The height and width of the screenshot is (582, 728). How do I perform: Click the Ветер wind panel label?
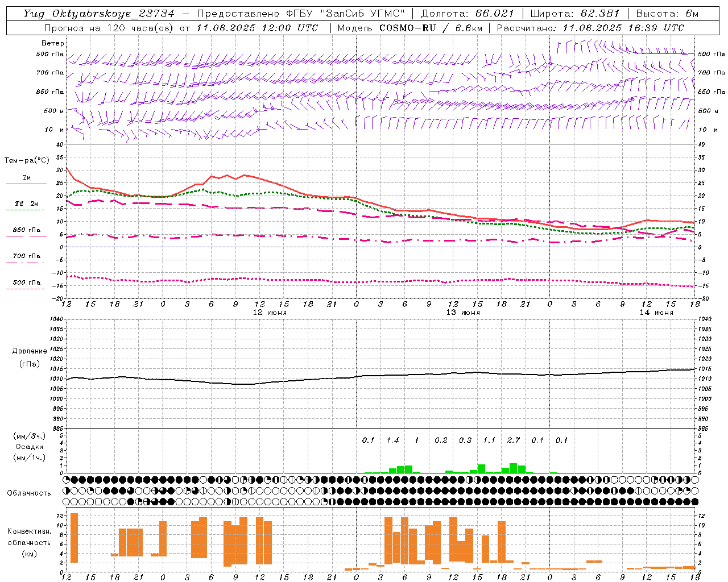[x=52, y=43]
